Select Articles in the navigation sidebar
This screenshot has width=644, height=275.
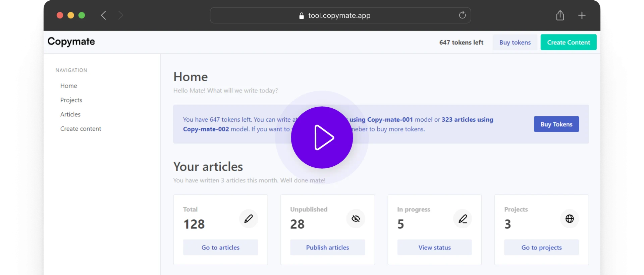(x=70, y=114)
